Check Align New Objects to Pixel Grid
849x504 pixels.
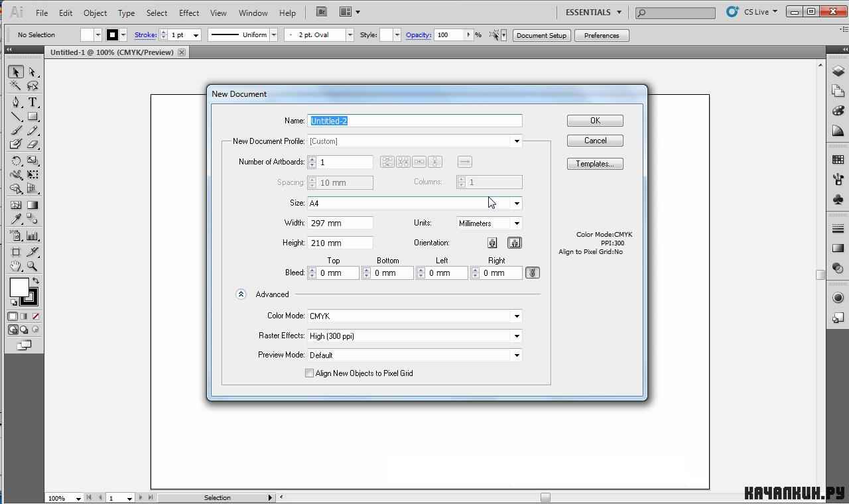[x=309, y=373]
